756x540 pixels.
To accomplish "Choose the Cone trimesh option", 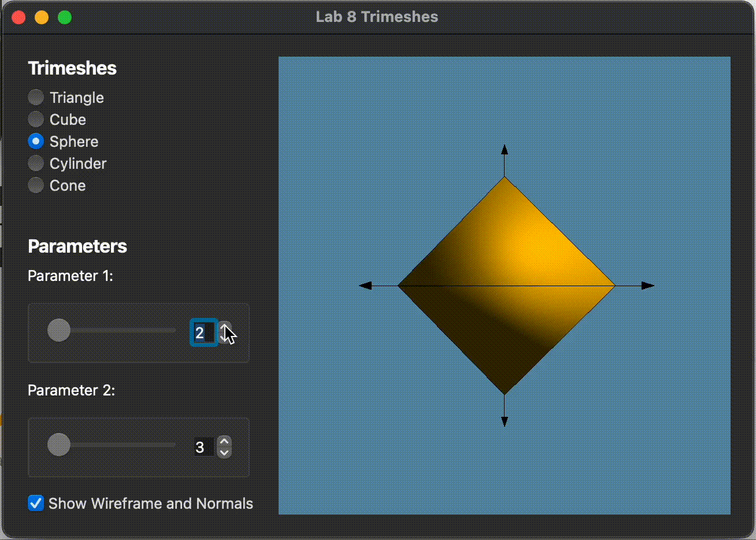I will (36, 185).
